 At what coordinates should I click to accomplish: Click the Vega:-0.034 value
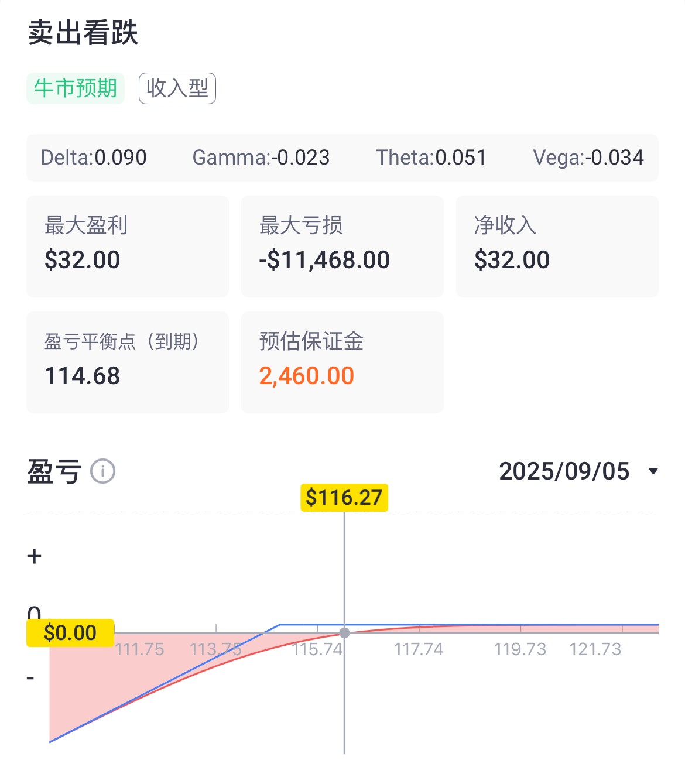(588, 158)
